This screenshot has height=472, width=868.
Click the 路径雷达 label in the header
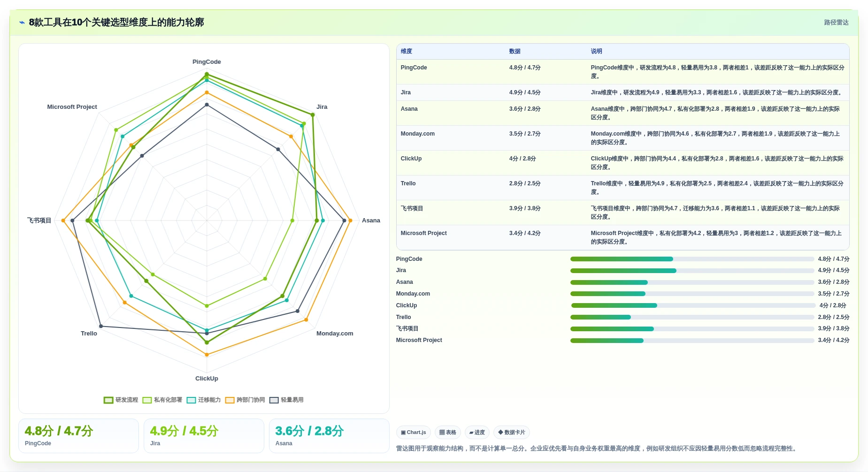[836, 23]
